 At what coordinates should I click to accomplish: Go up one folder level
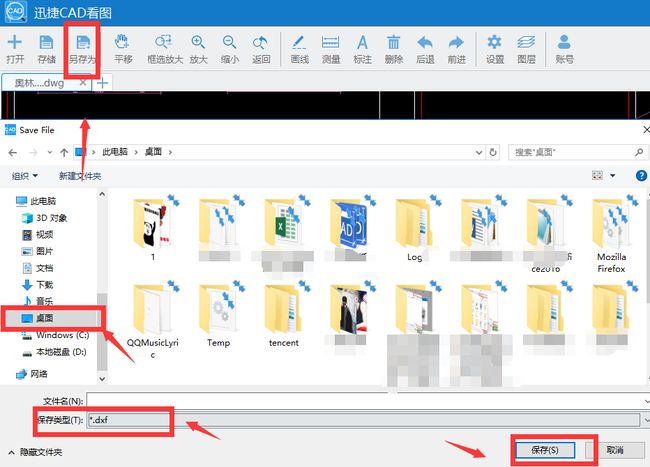click(x=64, y=152)
